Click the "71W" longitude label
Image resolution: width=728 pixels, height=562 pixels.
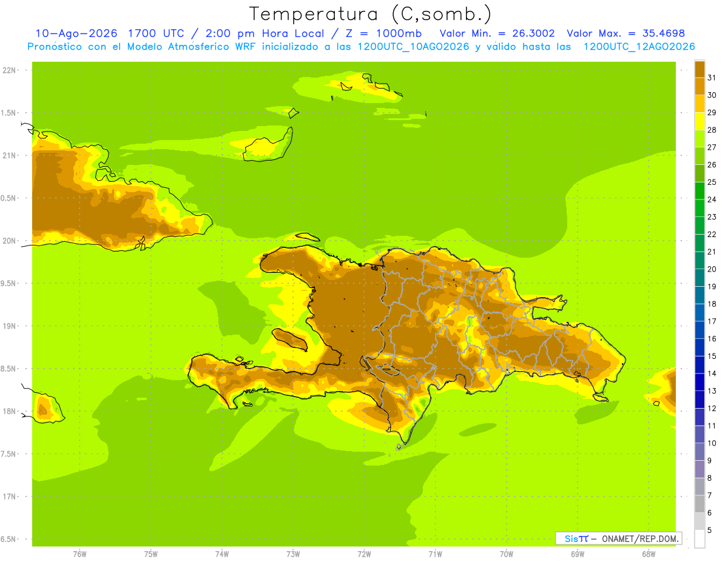[x=435, y=554]
